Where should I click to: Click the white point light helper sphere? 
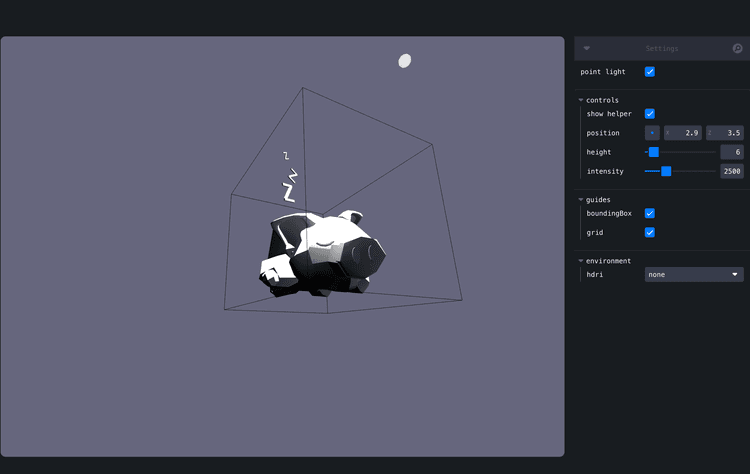click(405, 61)
